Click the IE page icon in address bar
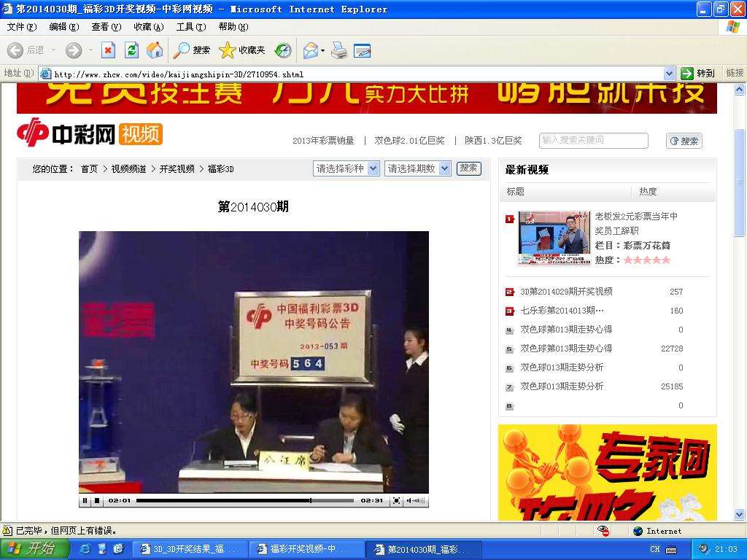This screenshot has width=747, height=560. click(46, 74)
